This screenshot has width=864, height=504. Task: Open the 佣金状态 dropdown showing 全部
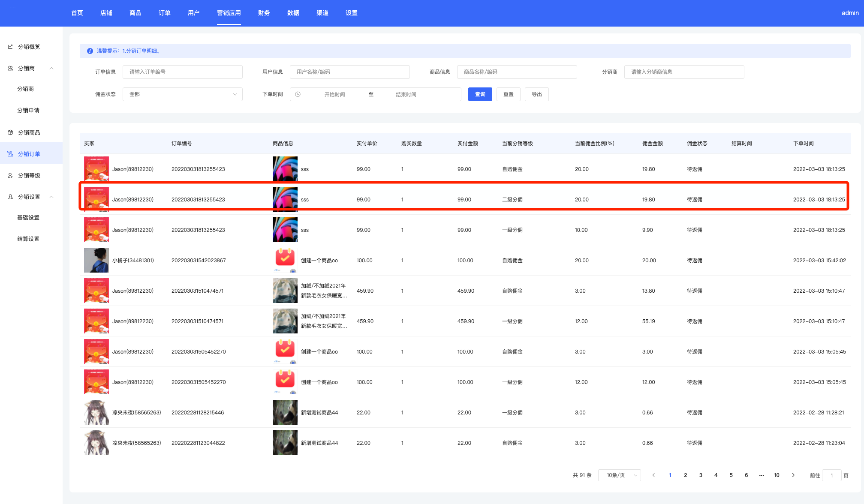coord(183,94)
